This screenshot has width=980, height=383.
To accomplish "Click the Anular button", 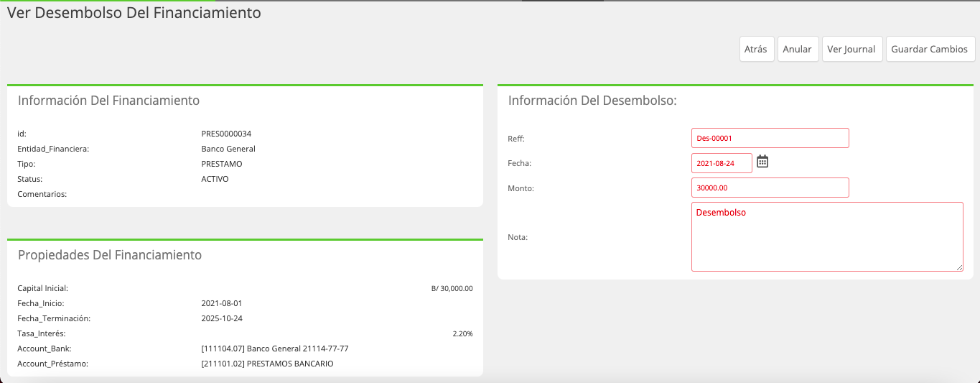I will coord(798,50).
